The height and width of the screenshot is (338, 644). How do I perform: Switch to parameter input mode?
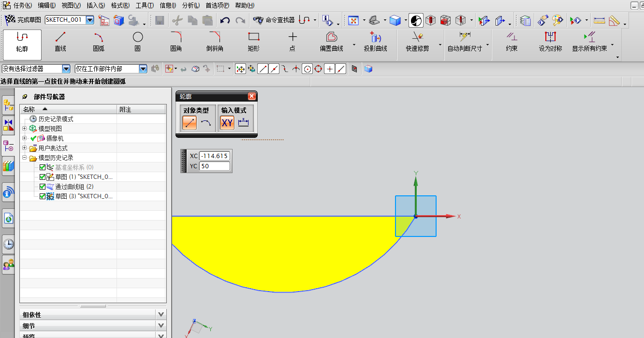tap(243, 123)
